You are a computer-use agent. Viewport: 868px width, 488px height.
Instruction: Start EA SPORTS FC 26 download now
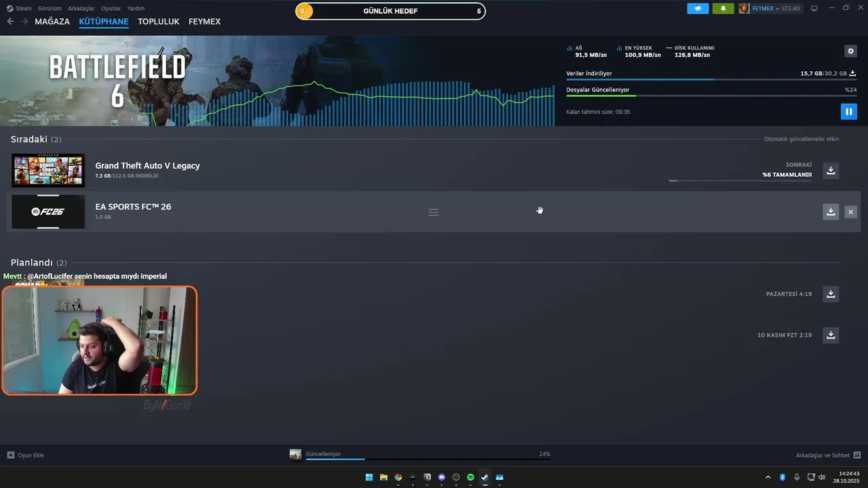(x=831, y=211)
